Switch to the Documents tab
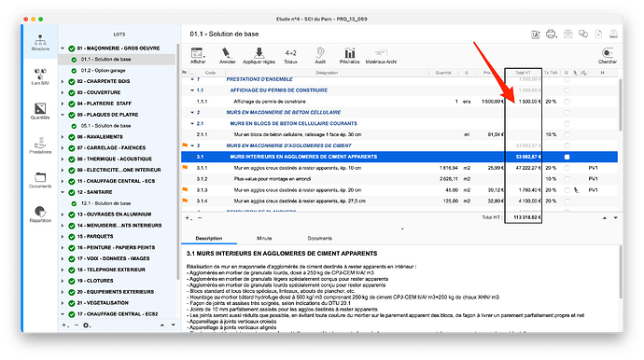This screenshot has height=360, width=644. pyautogui.click(x=319, y=238)
